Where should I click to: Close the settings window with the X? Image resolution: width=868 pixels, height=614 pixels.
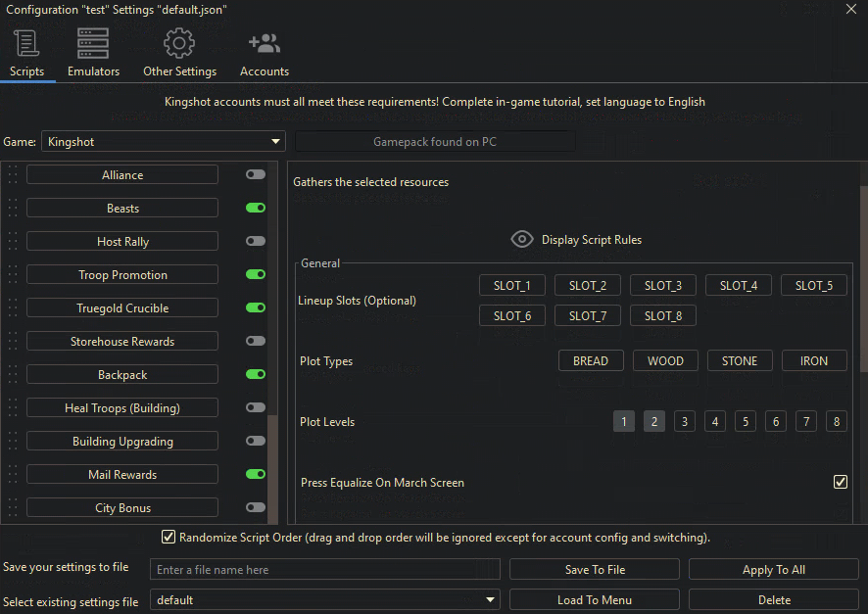(850, 9)
